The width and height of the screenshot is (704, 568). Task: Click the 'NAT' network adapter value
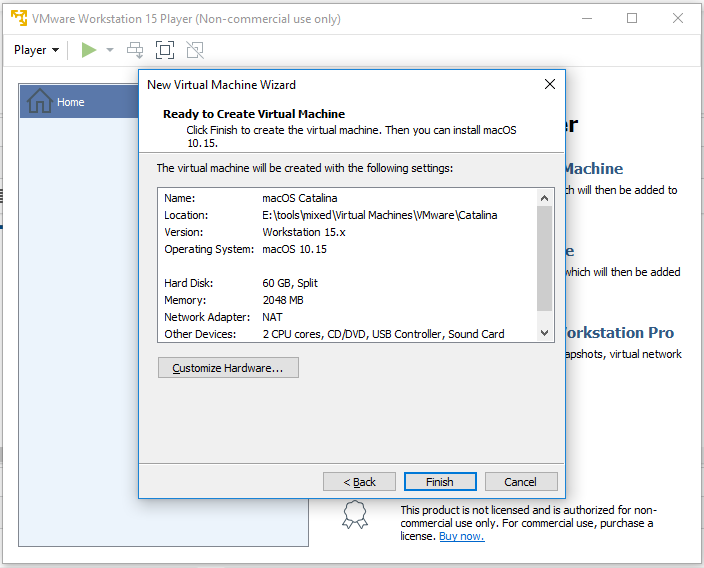tap(272, 317)
